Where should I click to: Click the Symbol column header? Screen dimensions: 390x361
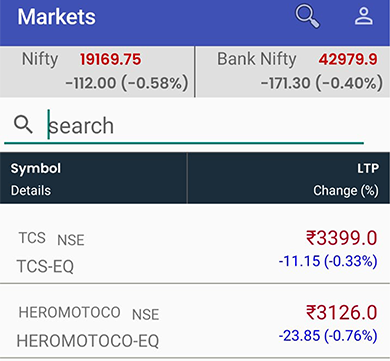pos(36,168)
